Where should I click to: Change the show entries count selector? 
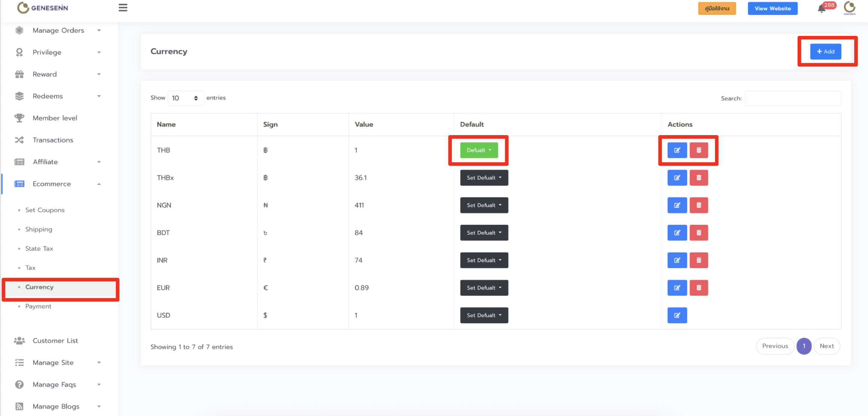(x=185, y=98)
